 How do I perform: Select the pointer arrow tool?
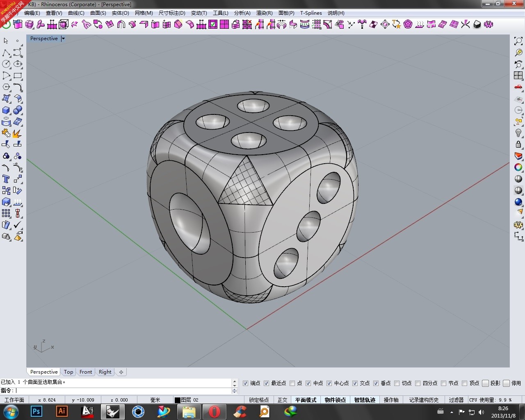pos(6,41)
